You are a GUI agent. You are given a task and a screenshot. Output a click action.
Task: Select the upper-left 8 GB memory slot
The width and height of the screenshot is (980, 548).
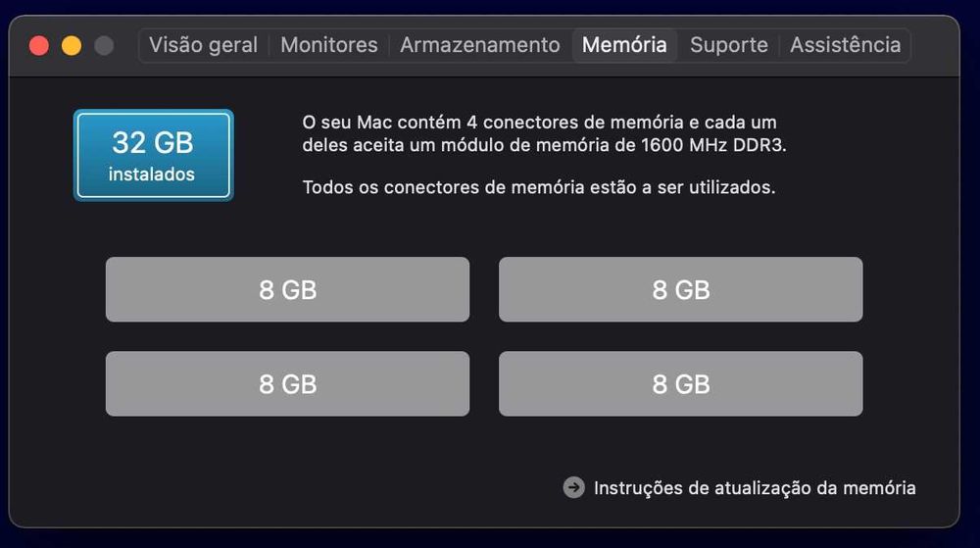pos(287,289)
